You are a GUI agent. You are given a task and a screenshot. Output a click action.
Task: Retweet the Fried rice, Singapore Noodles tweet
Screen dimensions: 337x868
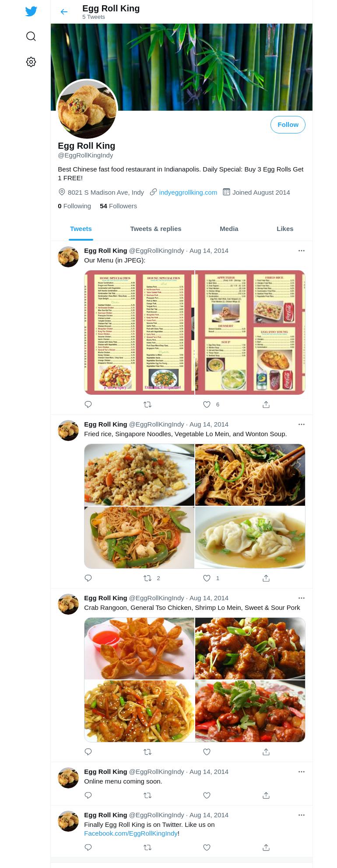pos(147,578)
